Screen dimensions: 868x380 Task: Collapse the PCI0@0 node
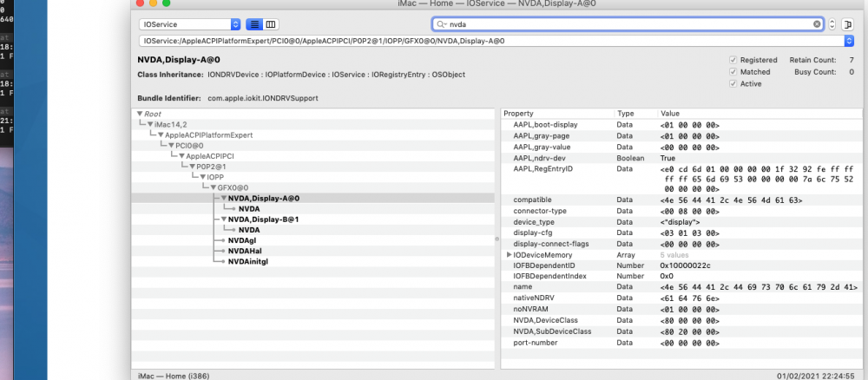point(171,146)
